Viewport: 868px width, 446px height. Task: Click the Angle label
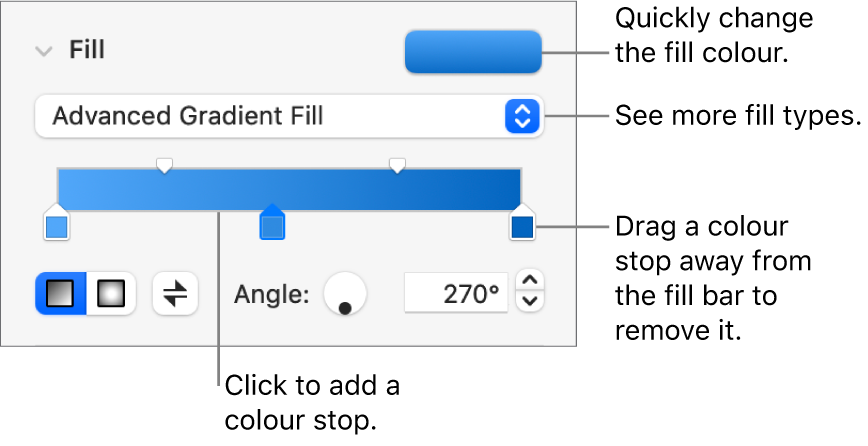tap(271, 295)
